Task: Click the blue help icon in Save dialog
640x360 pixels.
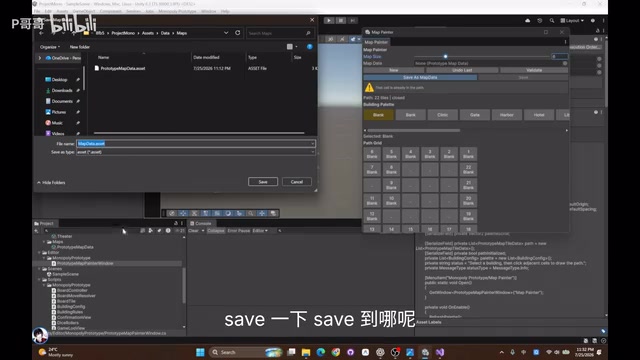Action: point(309,47)
